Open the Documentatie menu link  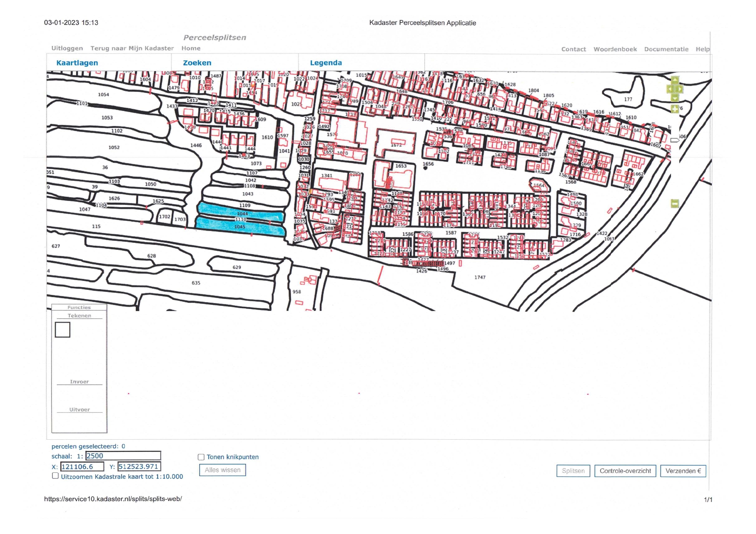[x=666, y=49]
